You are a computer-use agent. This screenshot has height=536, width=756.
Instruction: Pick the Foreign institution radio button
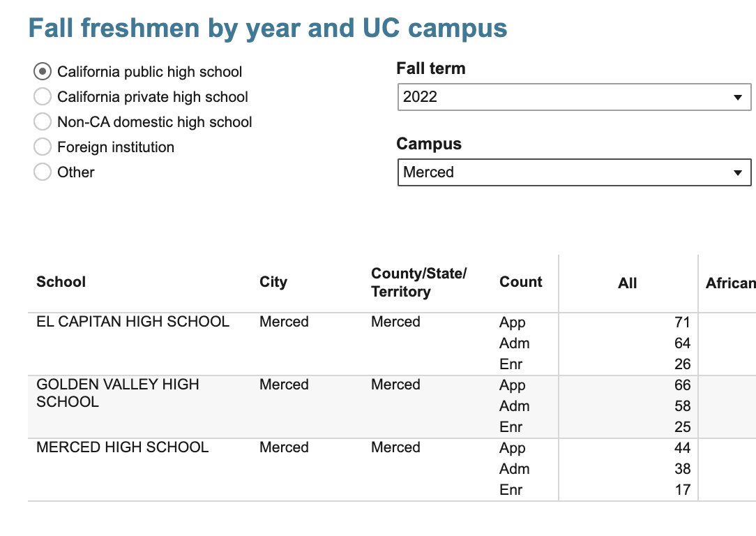(x=43, y=147)
